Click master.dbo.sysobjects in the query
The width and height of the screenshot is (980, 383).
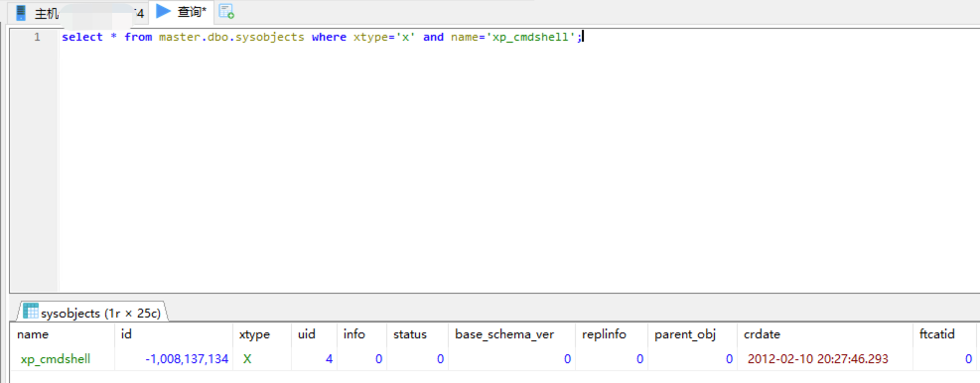tap(231, 37)
